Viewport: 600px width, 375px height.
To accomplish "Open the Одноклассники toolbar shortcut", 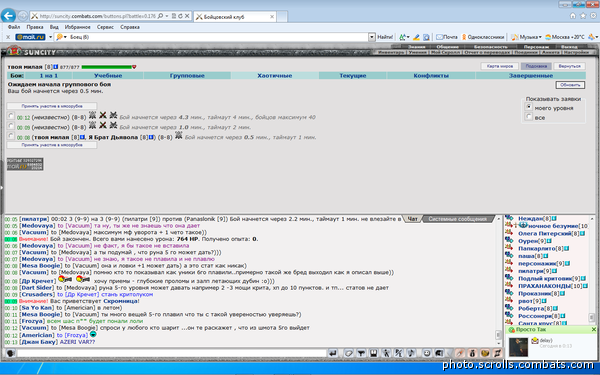I will [483, 37].
